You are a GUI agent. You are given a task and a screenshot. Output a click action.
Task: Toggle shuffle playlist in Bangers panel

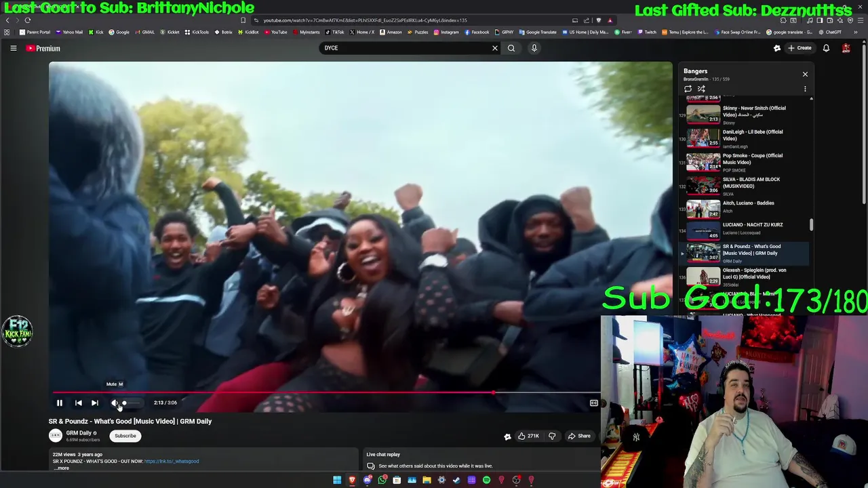click(701, 89)
